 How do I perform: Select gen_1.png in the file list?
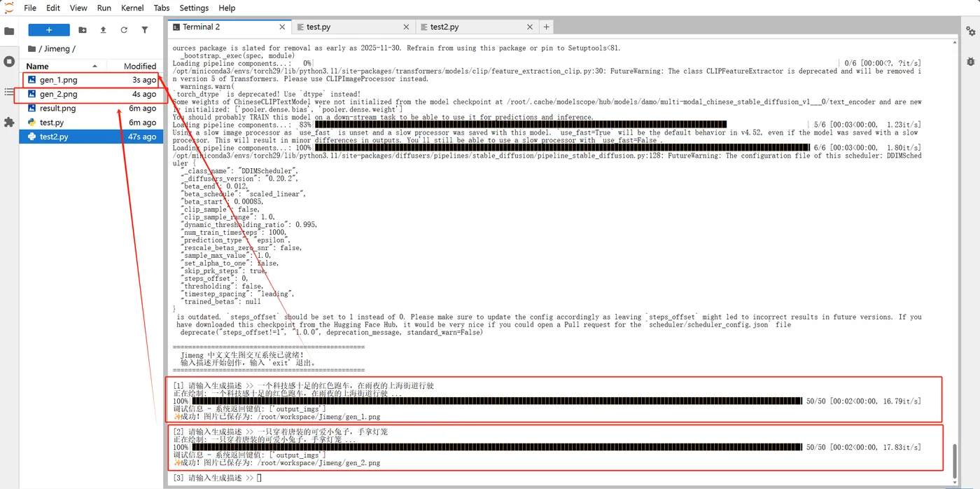[91, 80]
